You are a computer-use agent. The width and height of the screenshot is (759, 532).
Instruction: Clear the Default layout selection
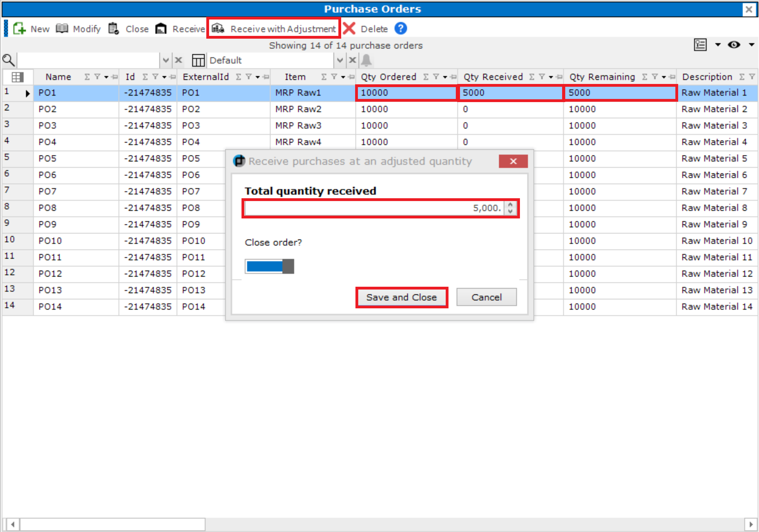[352, 60]
